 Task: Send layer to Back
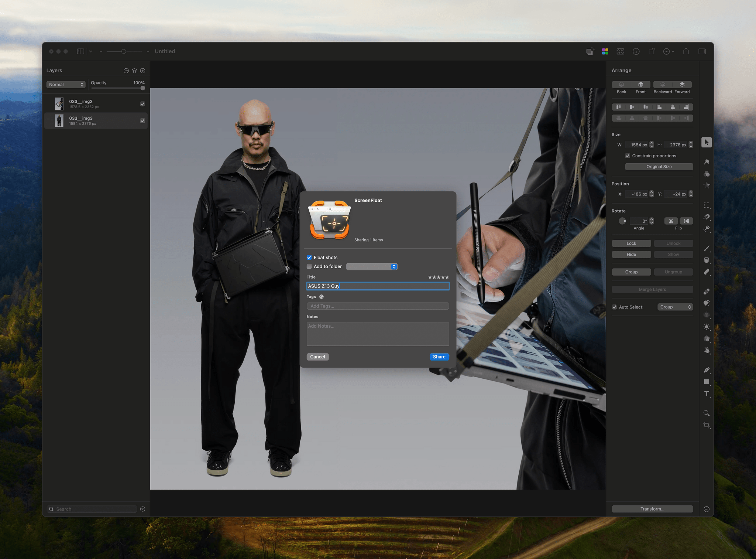[622, 85]
